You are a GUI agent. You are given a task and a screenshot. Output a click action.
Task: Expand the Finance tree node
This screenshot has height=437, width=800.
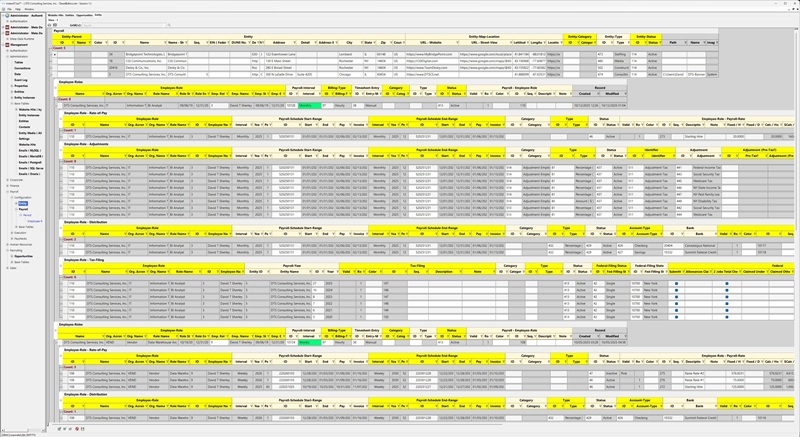click(6, 185)
